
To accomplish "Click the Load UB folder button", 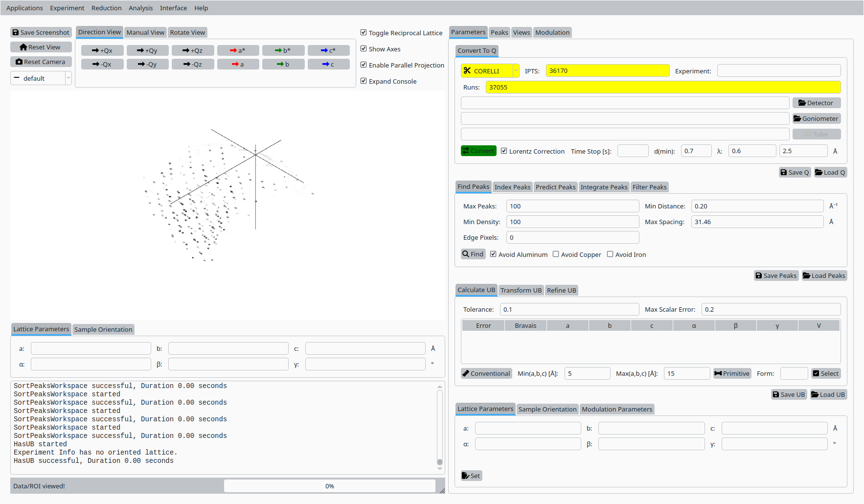I will (x=828, y=394).
